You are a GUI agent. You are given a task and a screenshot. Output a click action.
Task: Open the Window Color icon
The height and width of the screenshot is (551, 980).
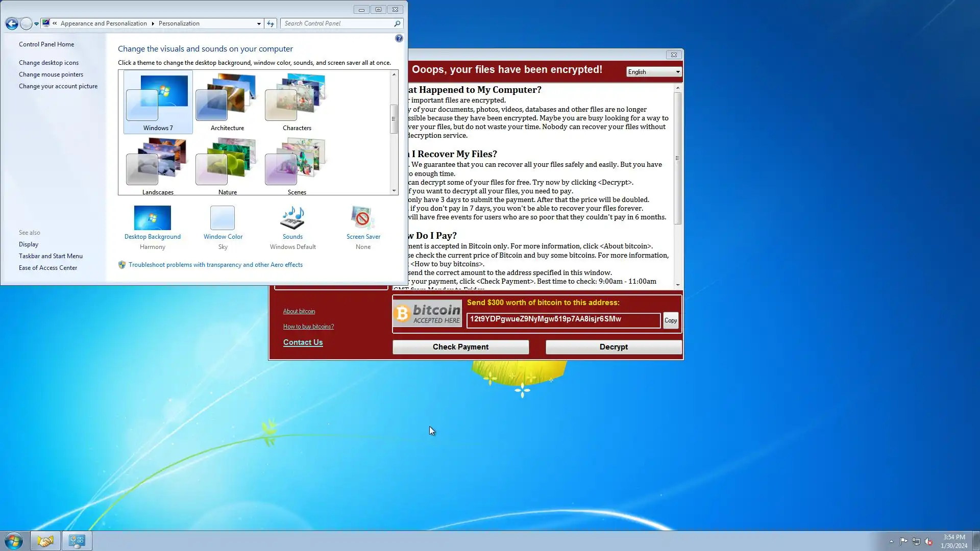click(x=223, y=218)
